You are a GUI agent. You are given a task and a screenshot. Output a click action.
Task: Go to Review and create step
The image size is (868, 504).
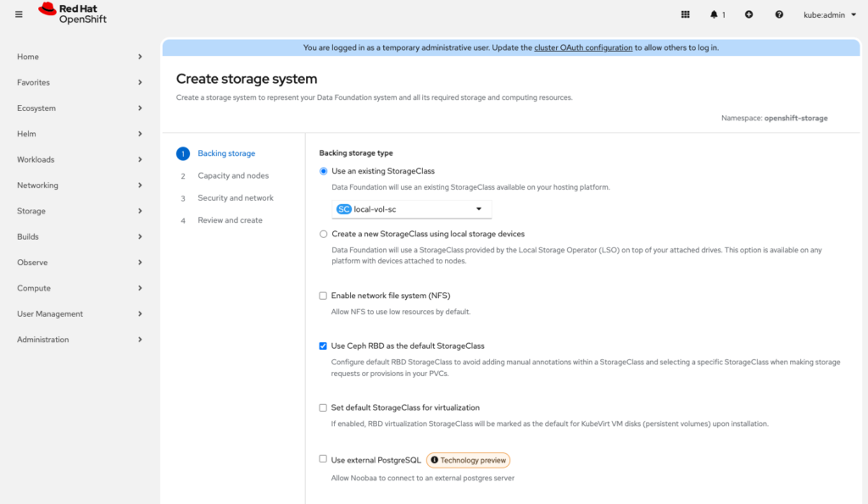[230, 220]
